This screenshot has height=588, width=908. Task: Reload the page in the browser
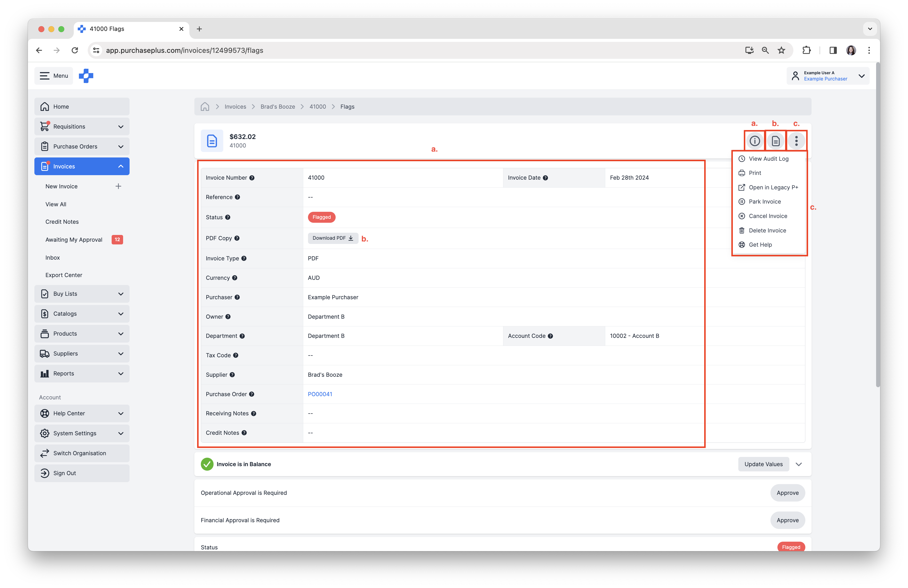click(75, 50)
